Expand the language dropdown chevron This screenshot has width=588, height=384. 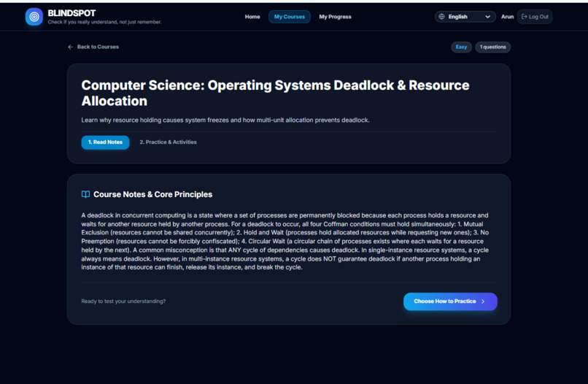click(487, 17)
